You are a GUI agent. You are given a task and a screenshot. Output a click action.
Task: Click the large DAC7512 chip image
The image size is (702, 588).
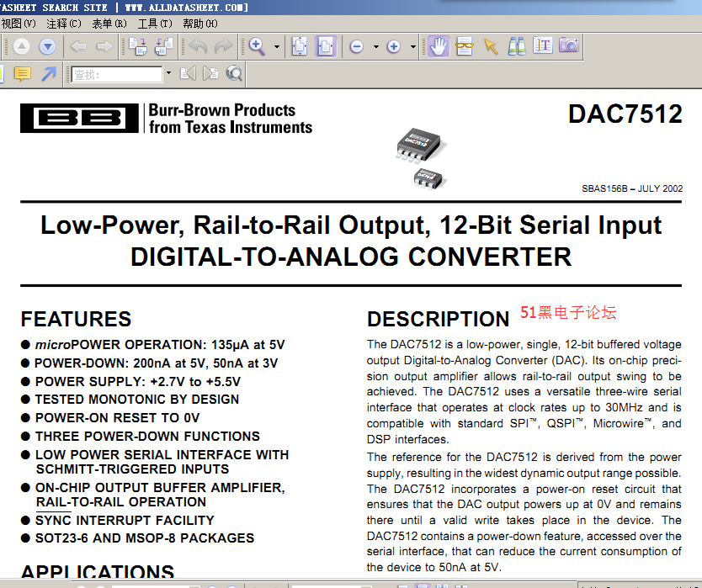[x=421, y=144]
